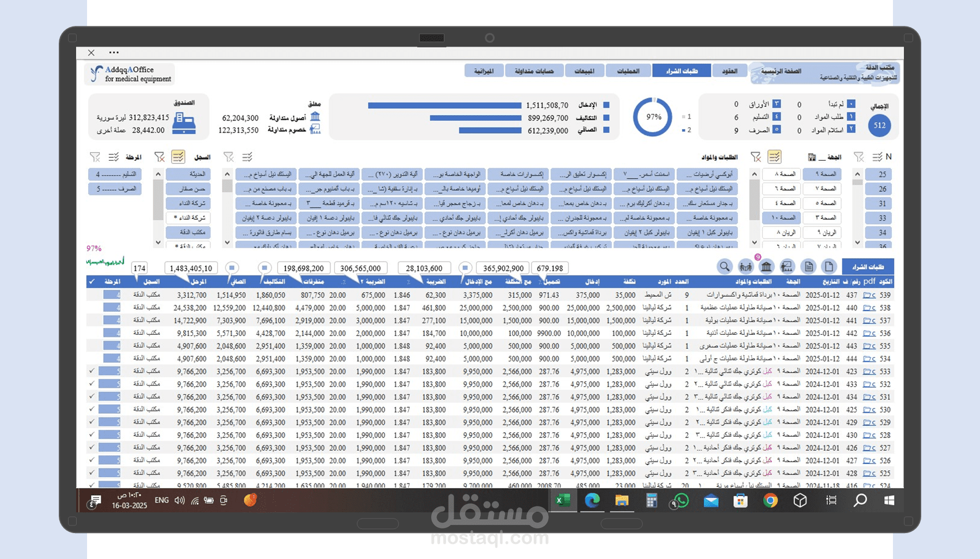Open Windows Start menu
Viewport: 980px width, 559px height.
point(889,500)
